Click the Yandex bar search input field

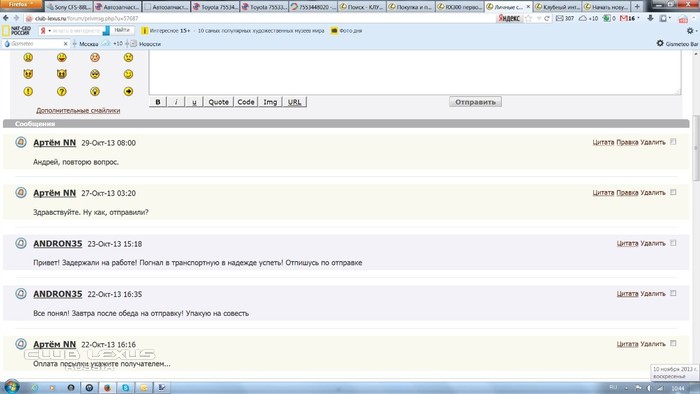77,31
